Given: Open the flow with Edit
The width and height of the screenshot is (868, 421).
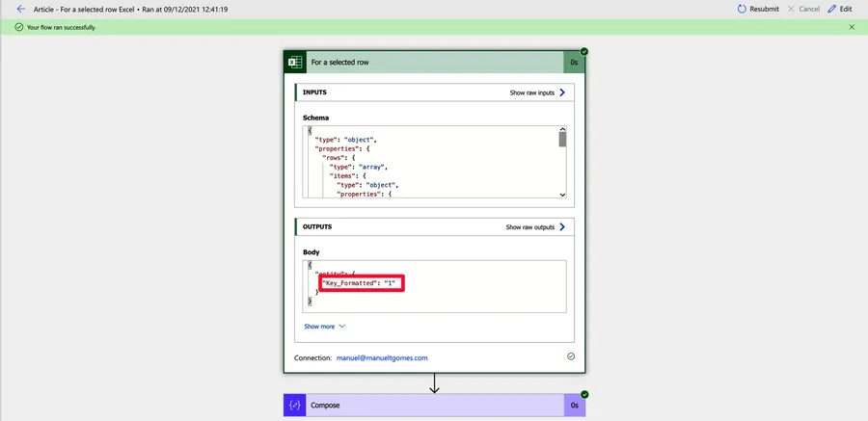Looking at the screenshot, I should [839, 9].
